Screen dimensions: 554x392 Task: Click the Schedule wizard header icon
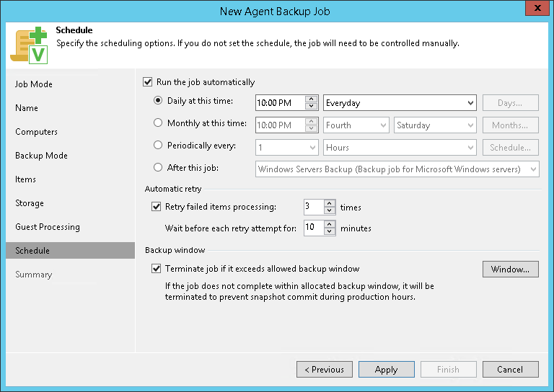pyautogui.click(x=28, y=46)
